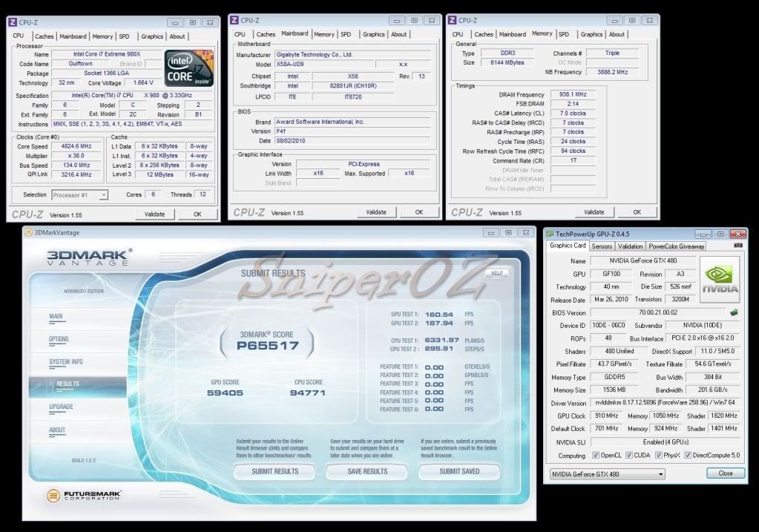
Task: Click the GPU-Z title bar app icon
Action: click(x=552, y=233)
